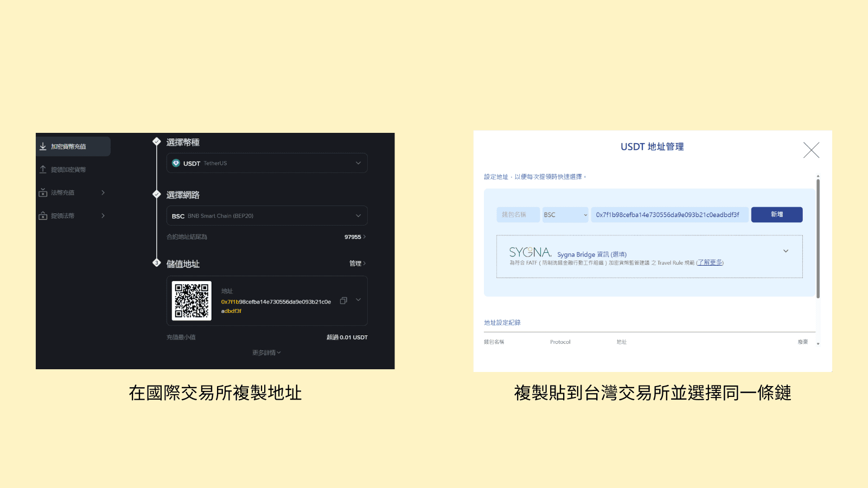Open the fiat deposit (法幣充值) icon

tap(43, 192)
